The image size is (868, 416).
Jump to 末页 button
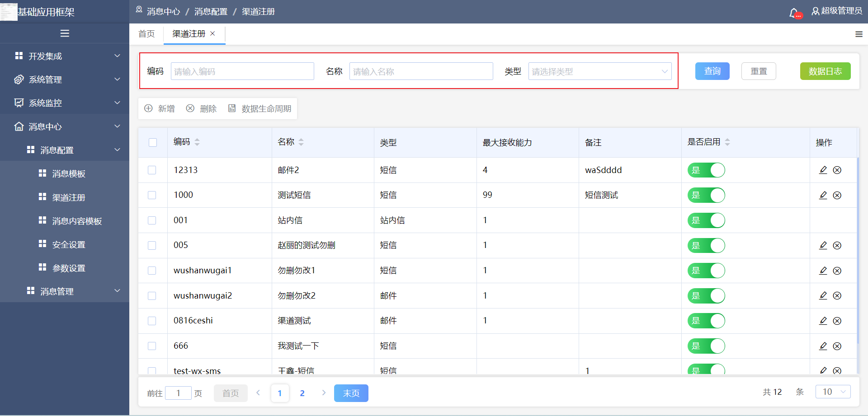click(351, 393)
